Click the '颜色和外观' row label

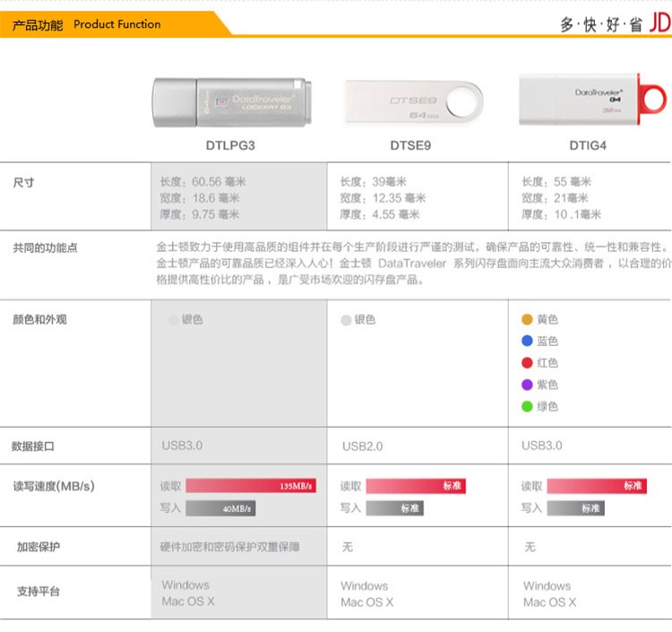pos(39,319)
